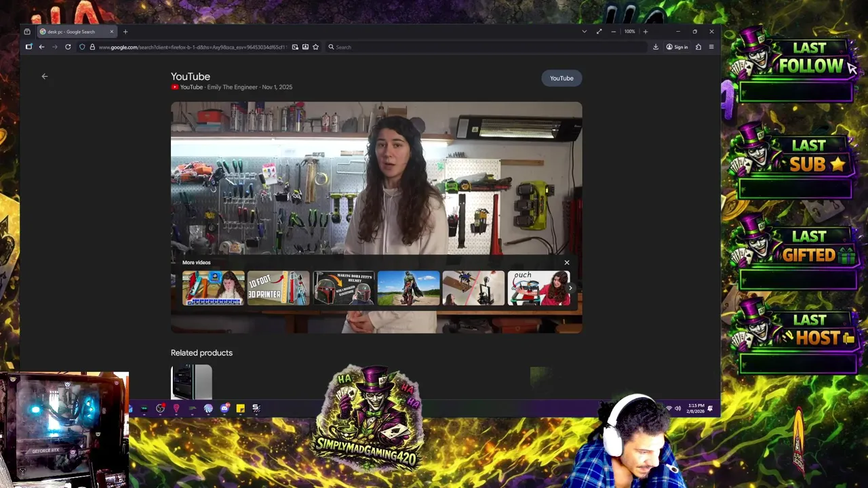Screen dimensions: 868x488
Task: Reload the Google Search page
Action: (68, 47)
